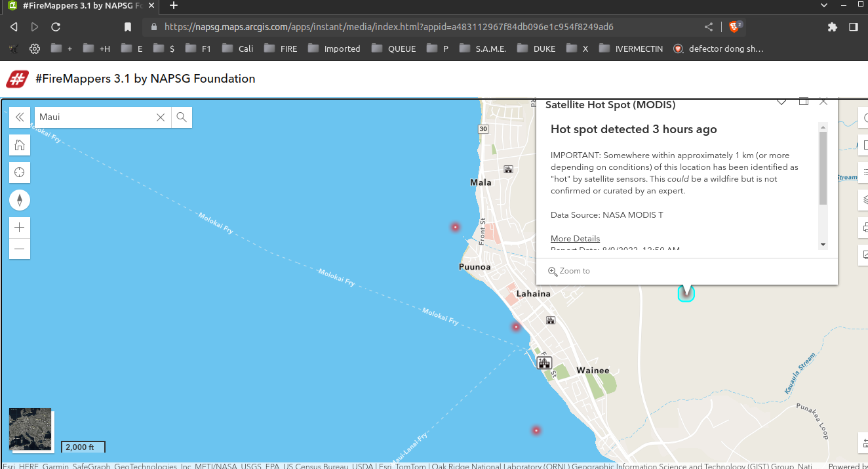The image size is (868, 469).
Task: Toggle the browser sidebar panel
Action: tap(854, 27)
